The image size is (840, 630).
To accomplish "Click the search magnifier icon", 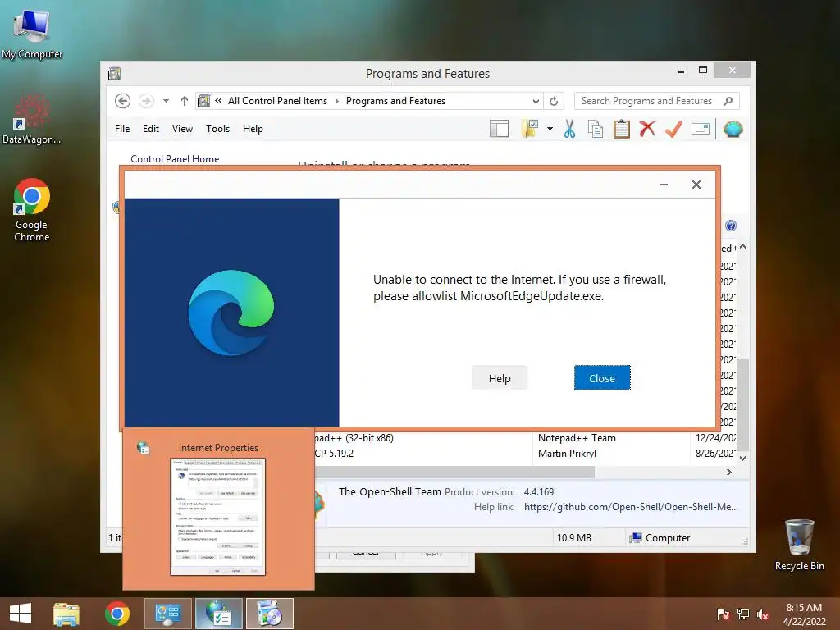I will [x=728, y=101].
